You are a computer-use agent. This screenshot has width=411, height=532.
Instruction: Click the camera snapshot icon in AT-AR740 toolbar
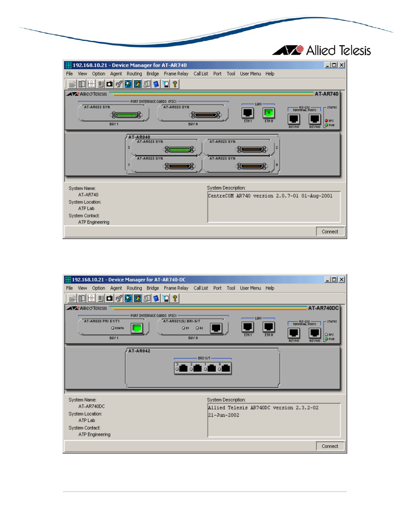[x=109, y=84]
